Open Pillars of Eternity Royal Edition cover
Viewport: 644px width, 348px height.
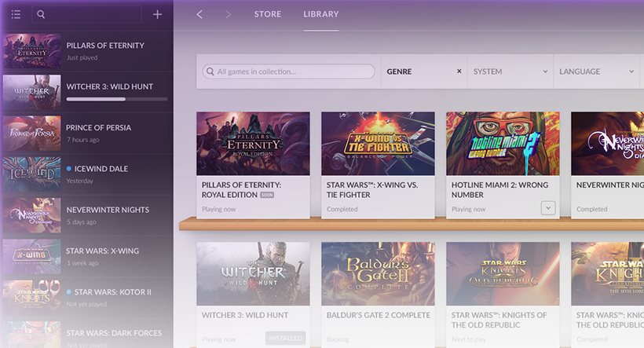[x=253, y=143]
